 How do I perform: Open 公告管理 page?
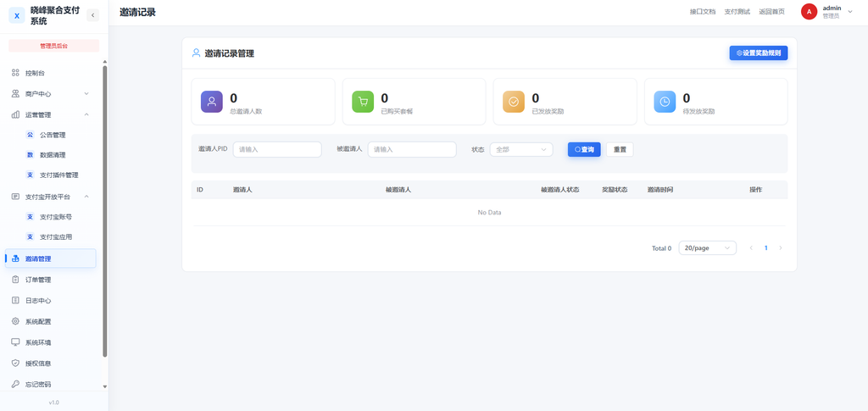(53, 135)
